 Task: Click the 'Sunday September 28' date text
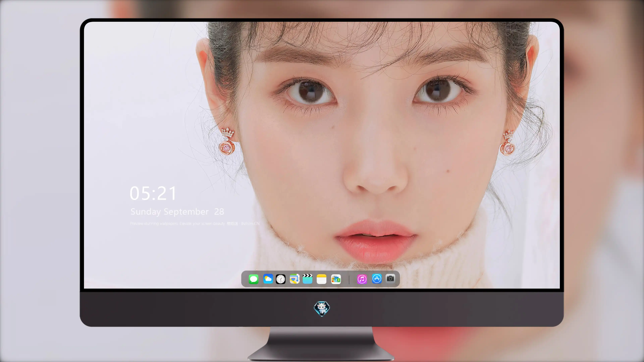(x=177, y=212)
